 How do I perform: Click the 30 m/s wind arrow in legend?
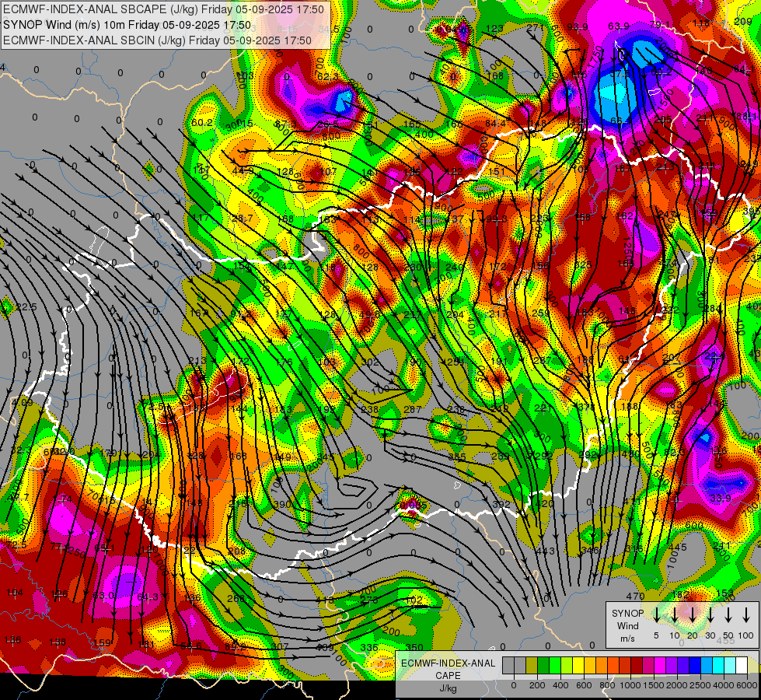710,615
